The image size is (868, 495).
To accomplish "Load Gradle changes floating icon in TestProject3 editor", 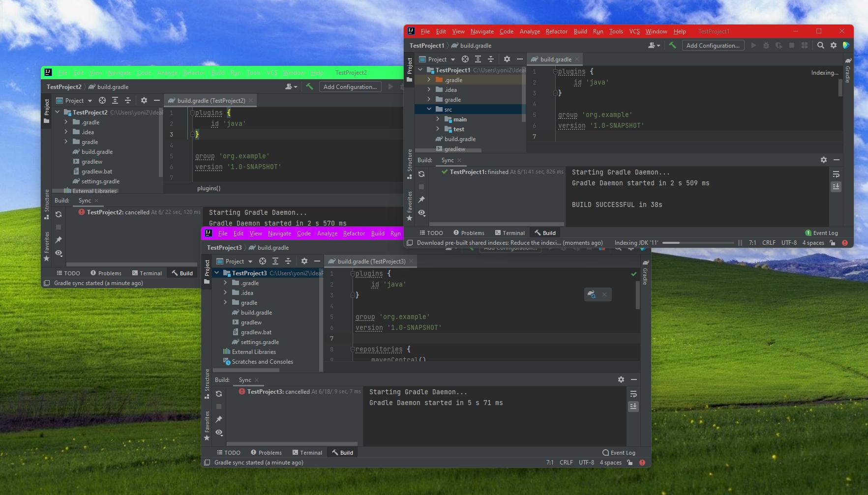I will [x=592, y=294].
